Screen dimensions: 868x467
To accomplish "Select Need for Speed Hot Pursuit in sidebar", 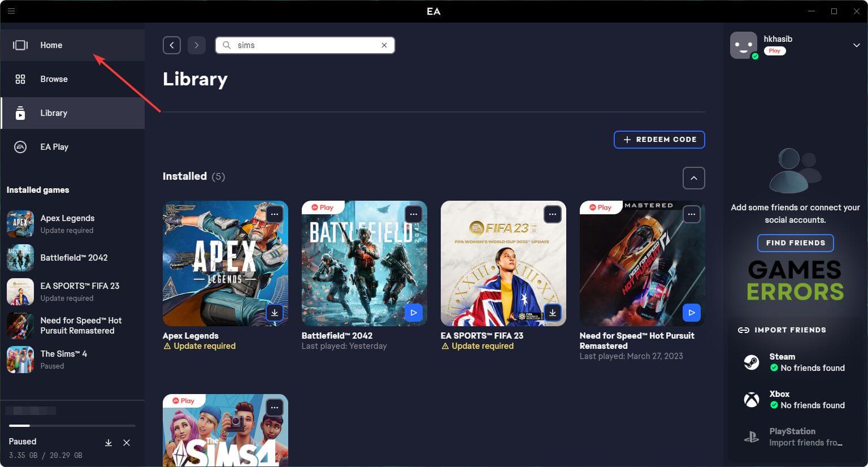I will click(72, 326).
